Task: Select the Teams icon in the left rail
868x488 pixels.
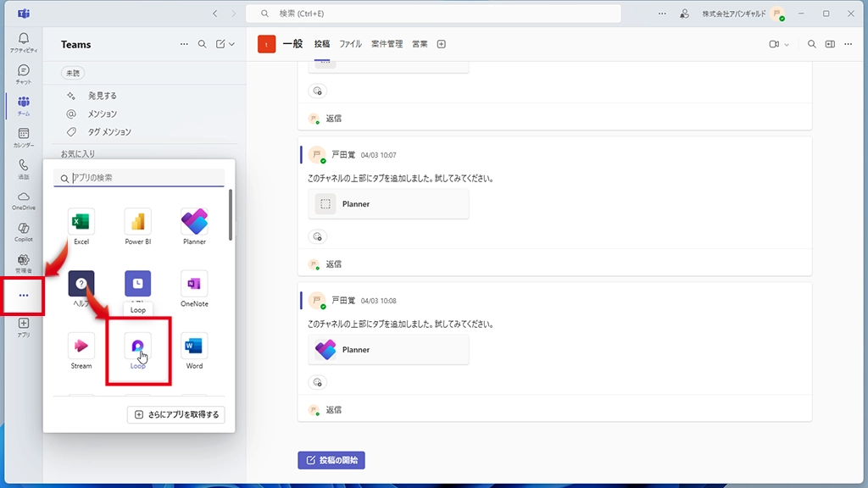Action: click(23, 106)
